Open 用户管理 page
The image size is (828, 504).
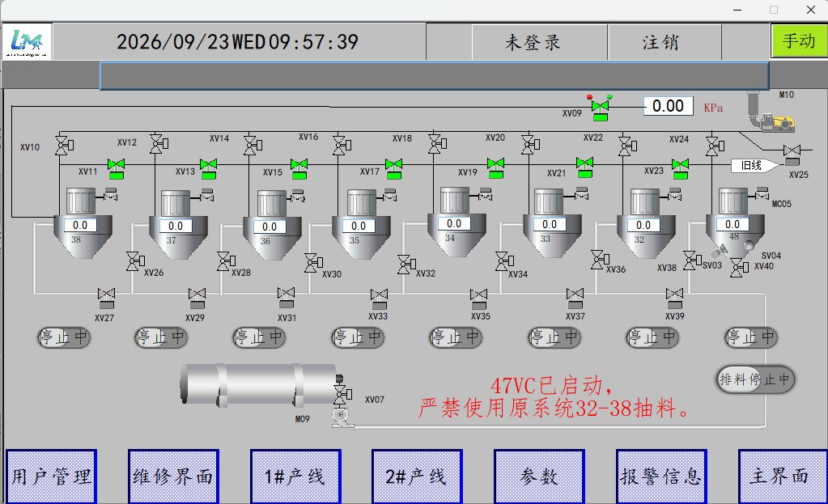pyautogui.click(x=51, y=476)
